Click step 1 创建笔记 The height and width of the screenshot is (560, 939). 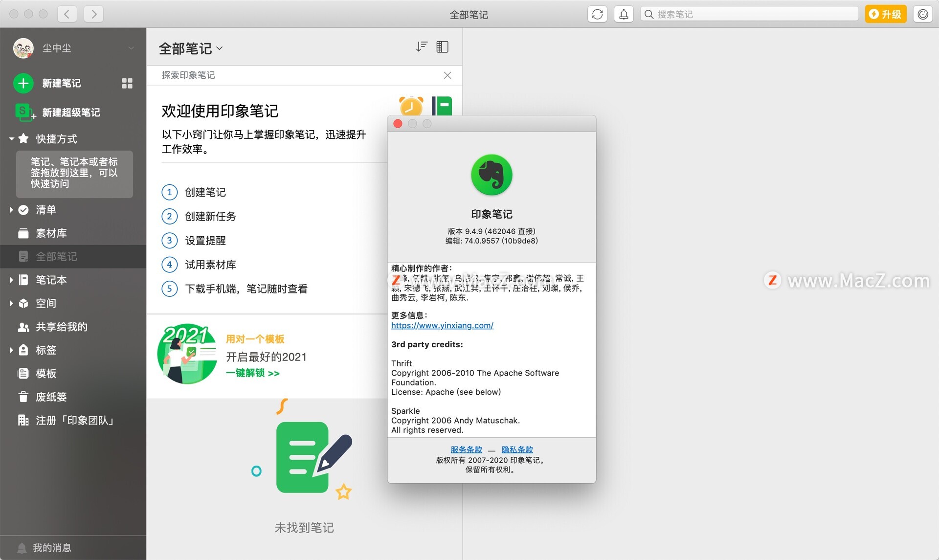(194, 192)
